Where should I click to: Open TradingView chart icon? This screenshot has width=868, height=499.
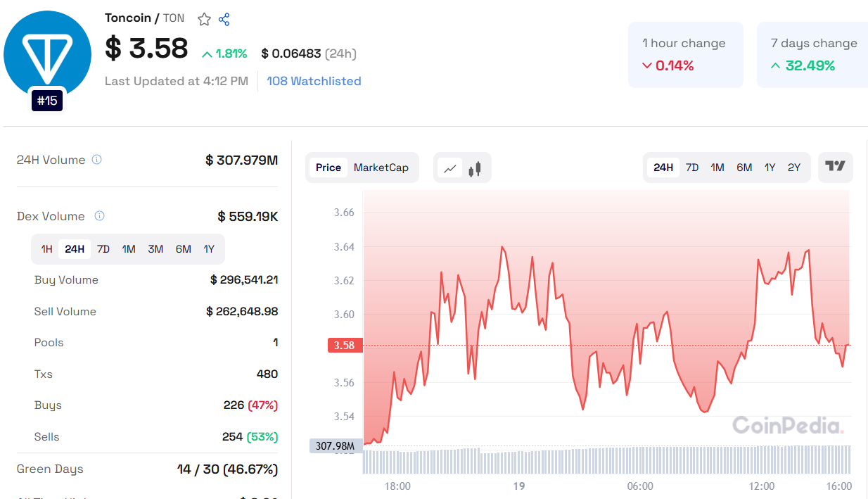click(836, 167)
